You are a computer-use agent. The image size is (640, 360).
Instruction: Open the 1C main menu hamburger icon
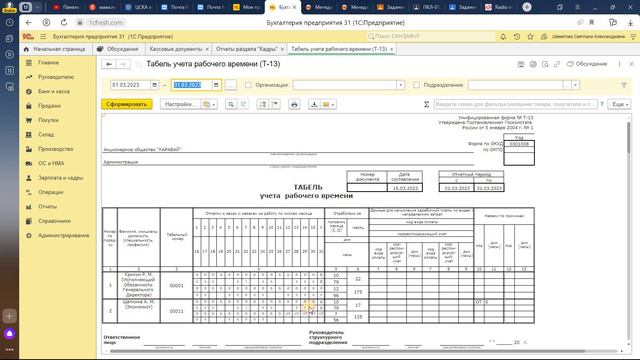click(43, 36)
